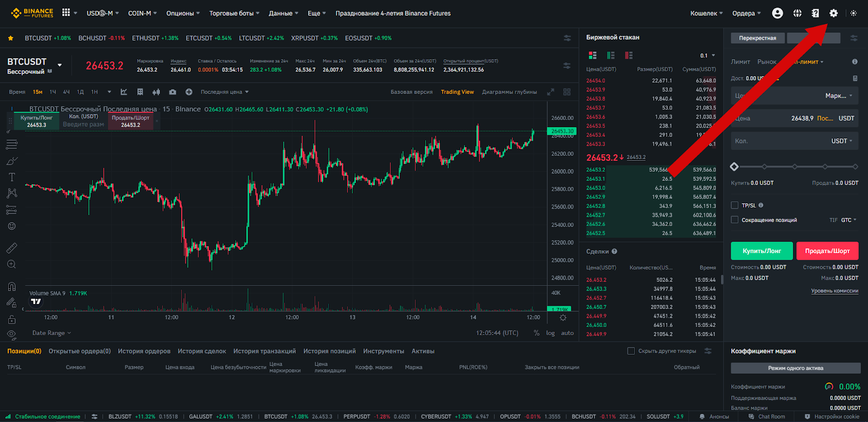Check Скрыть другие тикеры option
868x422 pixels.
point(631,351)
